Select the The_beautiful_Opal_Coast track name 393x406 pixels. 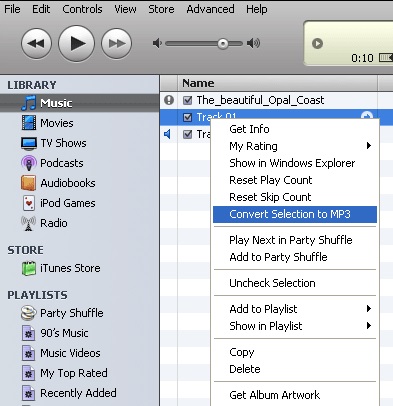tap(260, 100)
